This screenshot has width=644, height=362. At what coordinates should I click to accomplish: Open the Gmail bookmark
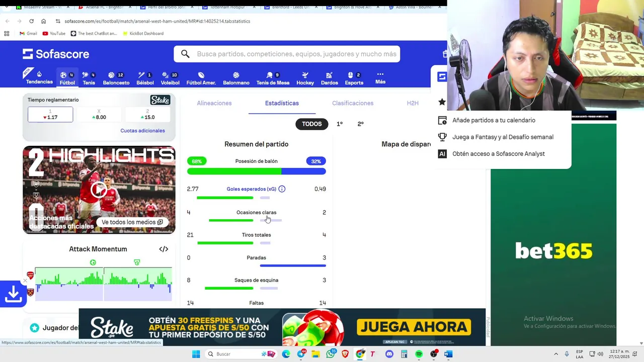pyautogui.click(x=28, y=34)
